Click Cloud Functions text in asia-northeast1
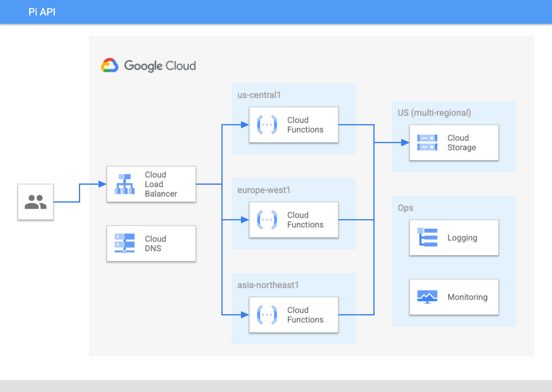Screen dimensions: 552x392 click(305, 315)
